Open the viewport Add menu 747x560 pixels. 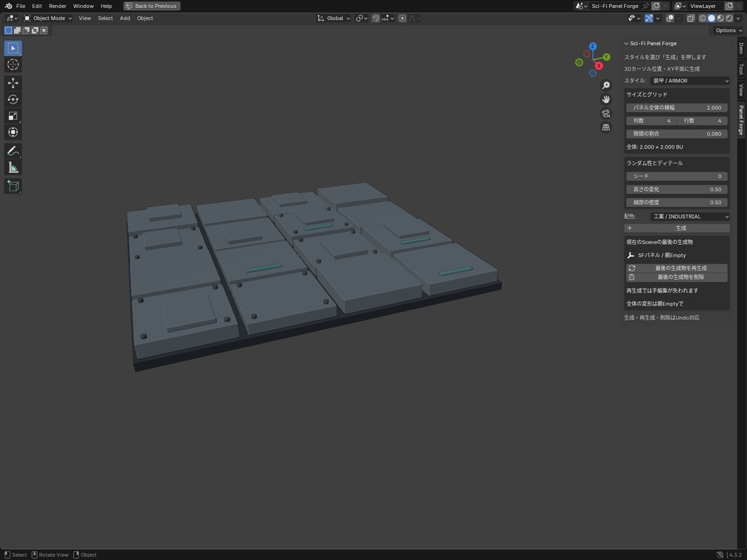pos(125,18)
